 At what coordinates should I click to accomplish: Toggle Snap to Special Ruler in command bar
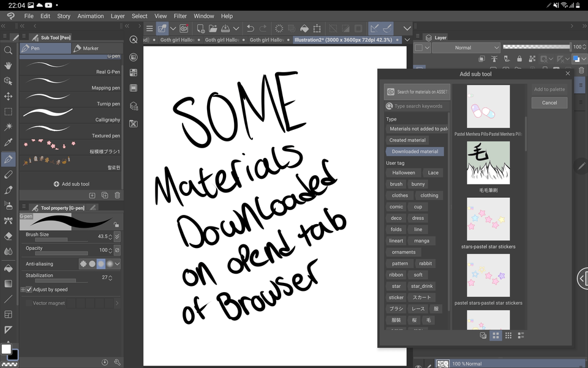(x=387, y=29)
